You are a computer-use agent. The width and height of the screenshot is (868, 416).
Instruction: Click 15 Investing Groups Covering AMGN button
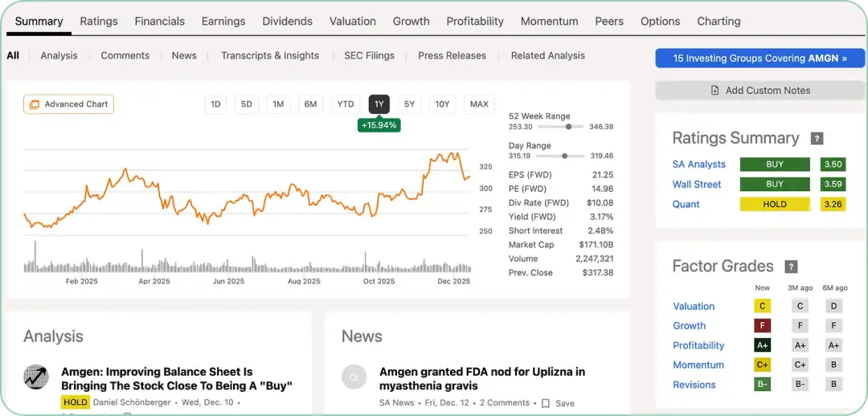[760, 58]
